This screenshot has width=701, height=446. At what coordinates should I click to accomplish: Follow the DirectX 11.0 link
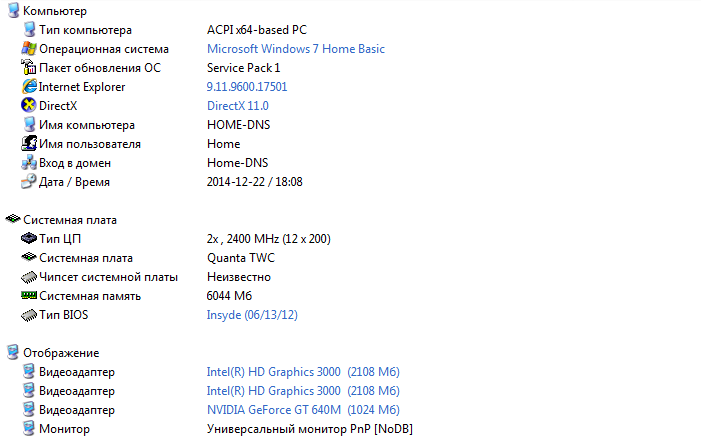click(238, 106)
